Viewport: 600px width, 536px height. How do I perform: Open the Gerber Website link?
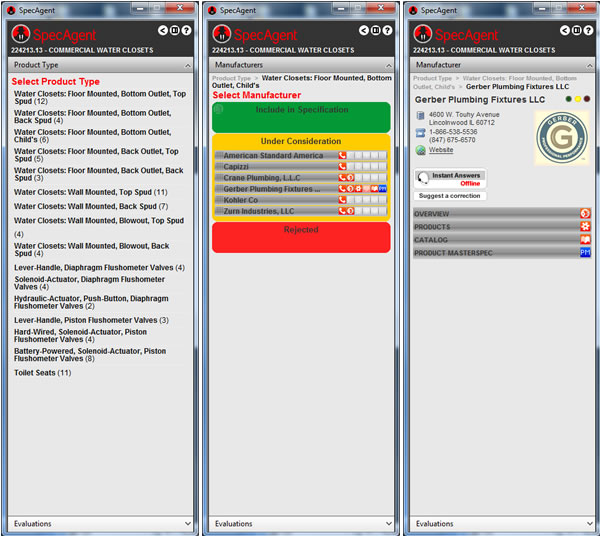[x=441, y=150]
